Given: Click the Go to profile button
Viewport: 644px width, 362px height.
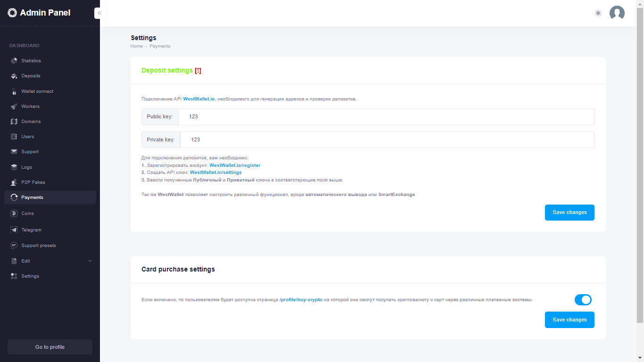Looking at the screenshot, I should tap(50, 347).
